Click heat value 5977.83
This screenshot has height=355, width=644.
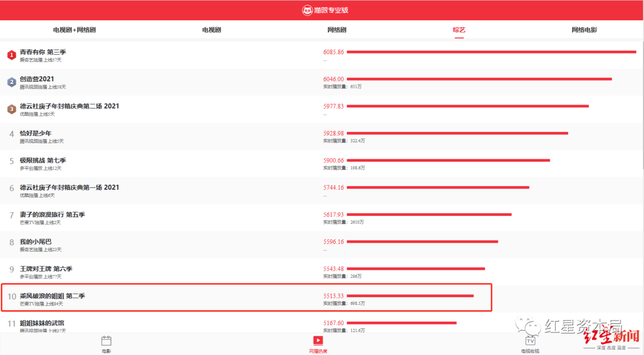333,106
